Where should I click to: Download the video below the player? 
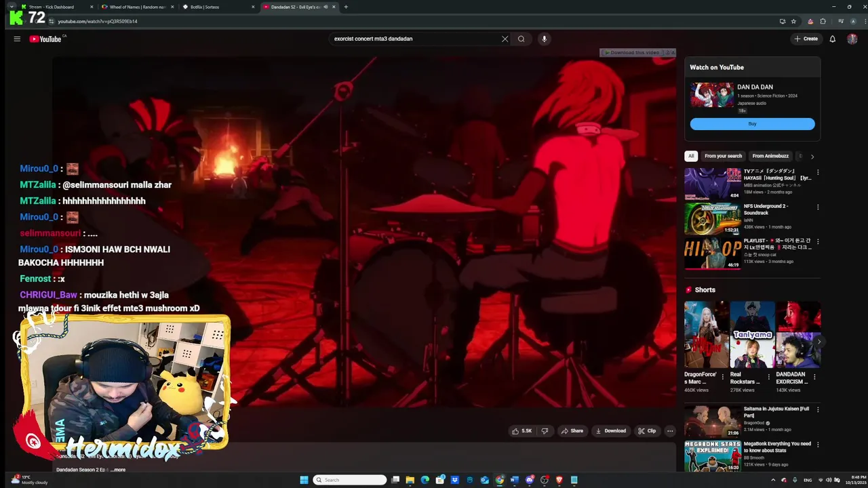coord(610,431)
